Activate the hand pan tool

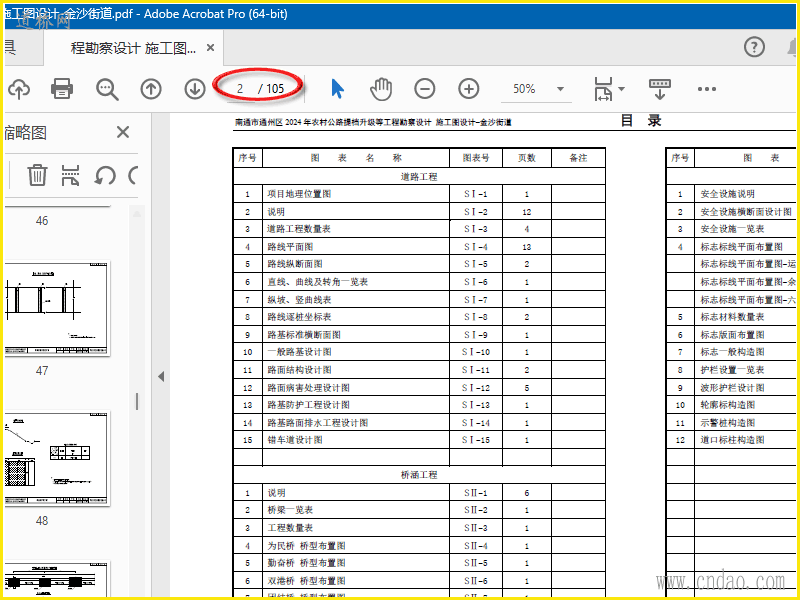[381, 89]
